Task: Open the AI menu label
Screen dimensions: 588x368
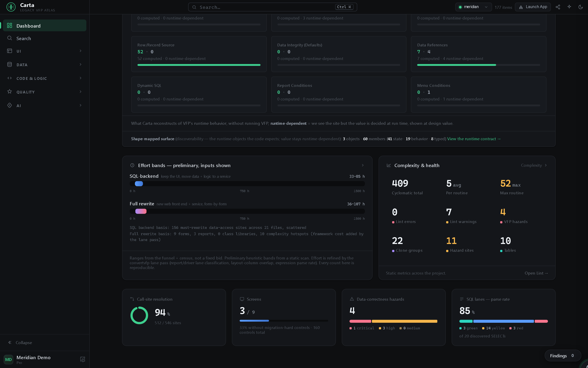Action: click(x=19, y=106)
